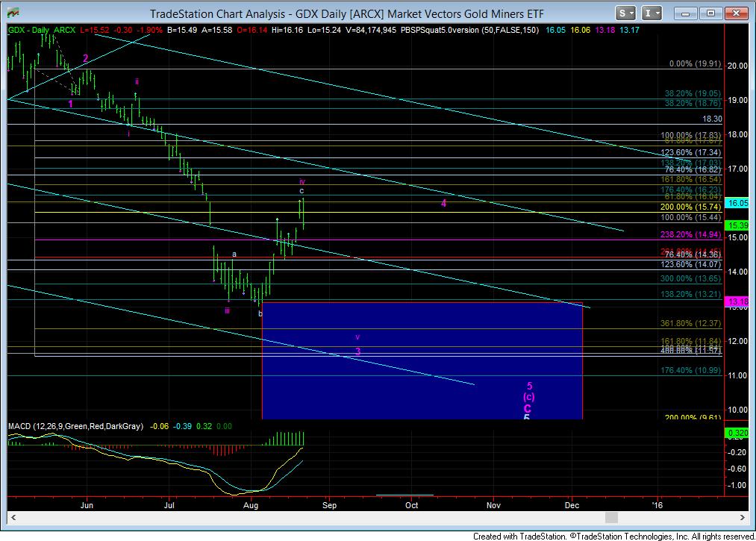Image resolution: width=756 pixels, height=541 pixels.
Task: Click the "161.80% (16.54)" Fibonacci label
Action: [691, 179]
